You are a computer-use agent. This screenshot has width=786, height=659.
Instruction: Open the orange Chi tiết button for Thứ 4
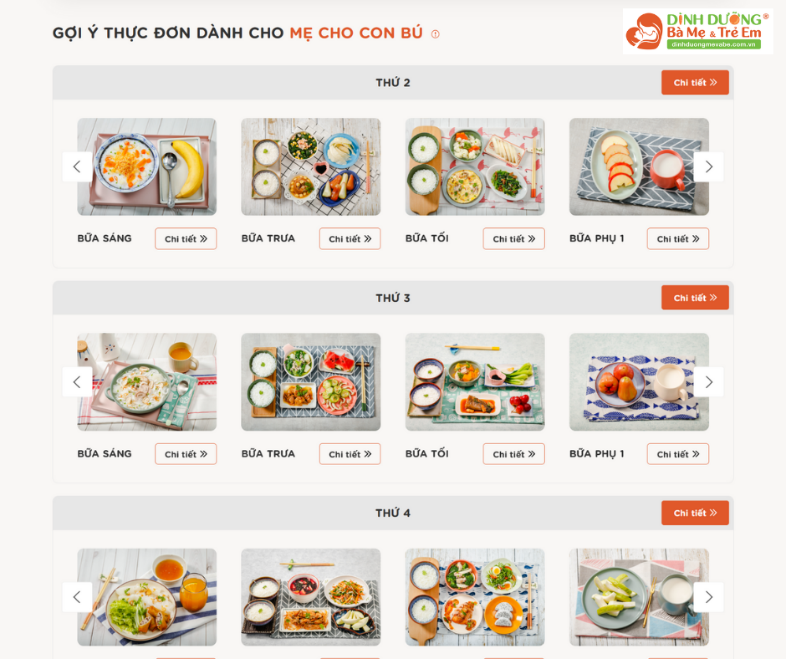[x=695, y=513]
